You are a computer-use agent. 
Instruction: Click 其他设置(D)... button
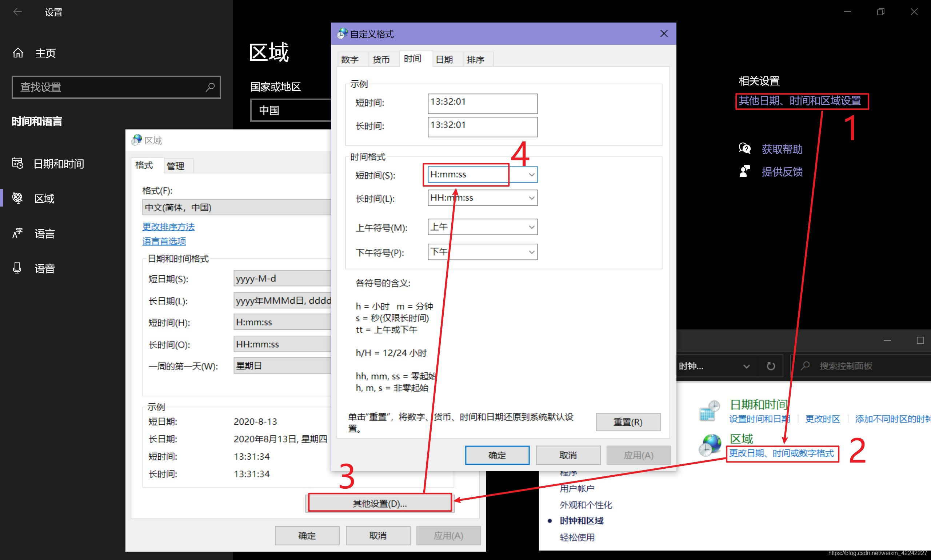point(380,503)
